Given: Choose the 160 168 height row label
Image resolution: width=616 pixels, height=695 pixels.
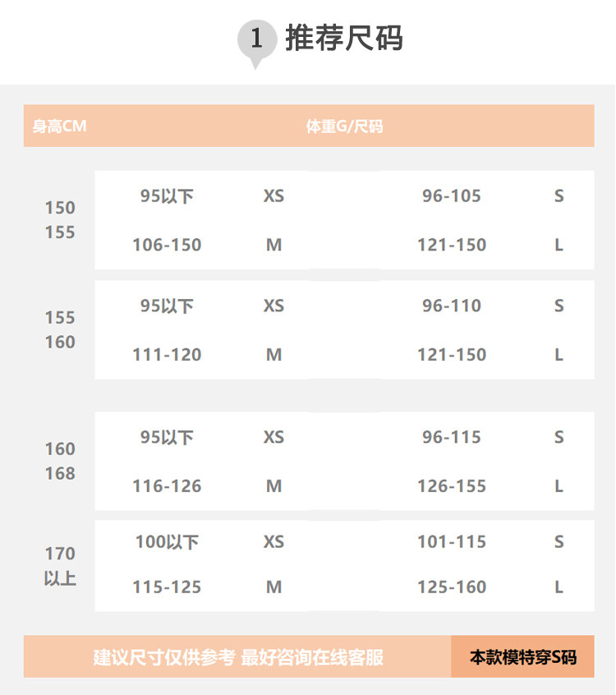Looking at the screenshot, I should point(60,461).
